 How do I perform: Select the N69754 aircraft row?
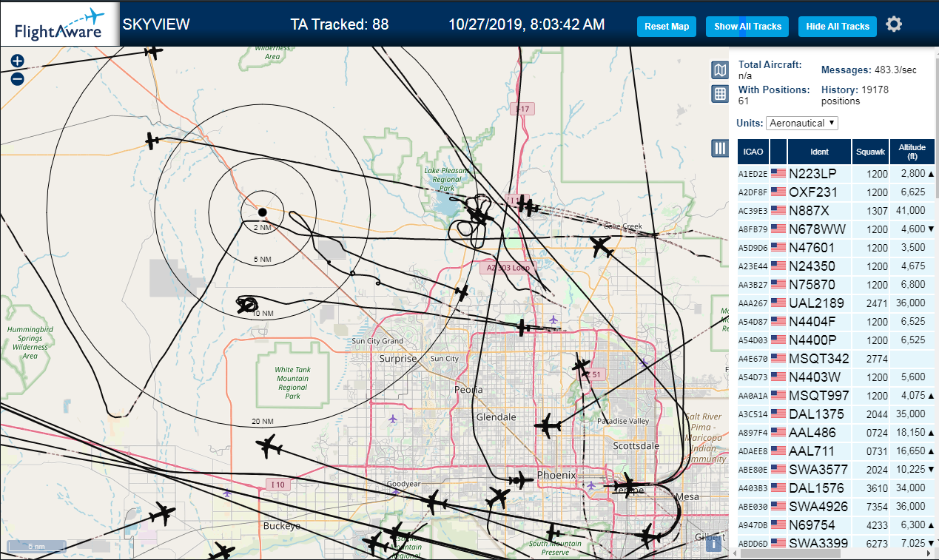coord(836,525)
